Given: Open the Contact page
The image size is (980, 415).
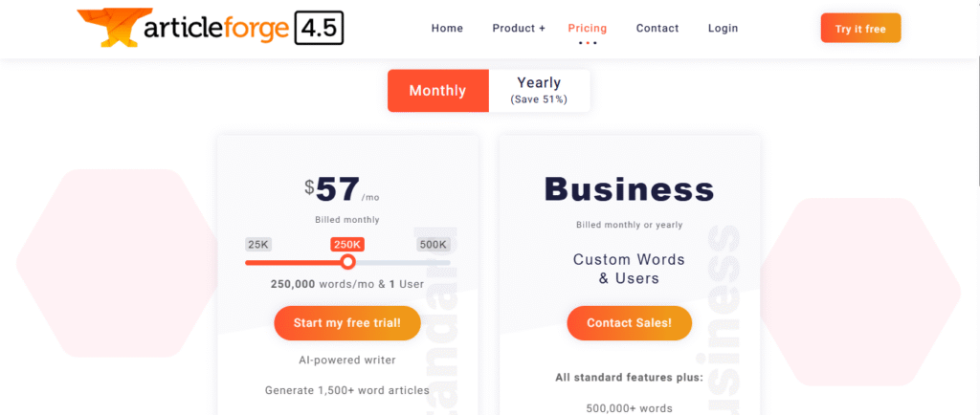Looking at the screenshot, I should [x=657, y=29].
